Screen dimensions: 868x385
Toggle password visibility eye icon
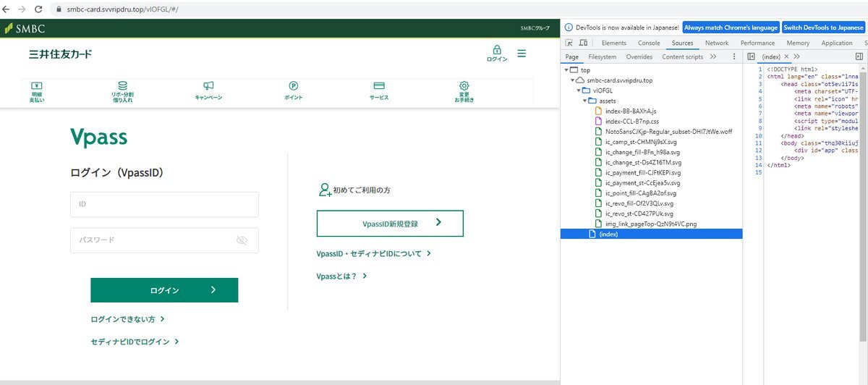pyautogui.click(x=242, y=240)
